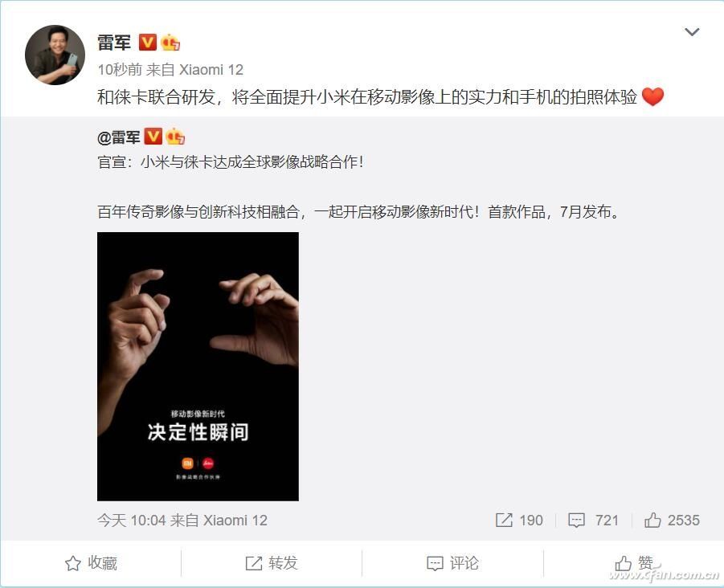The image size is (724, 588).
Task: Enlarge the 决定性瞬间 poster image
Action: [x=198, y=366]
